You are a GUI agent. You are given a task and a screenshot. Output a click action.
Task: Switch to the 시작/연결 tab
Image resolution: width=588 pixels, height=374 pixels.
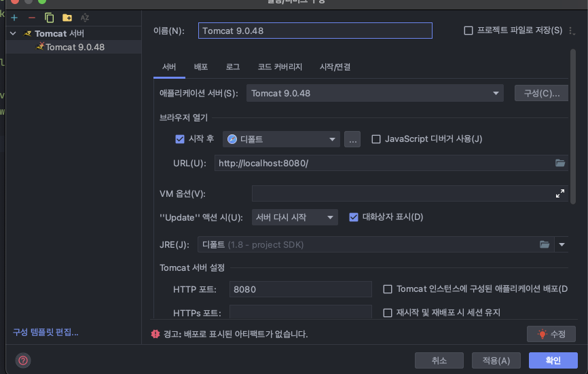335,67
